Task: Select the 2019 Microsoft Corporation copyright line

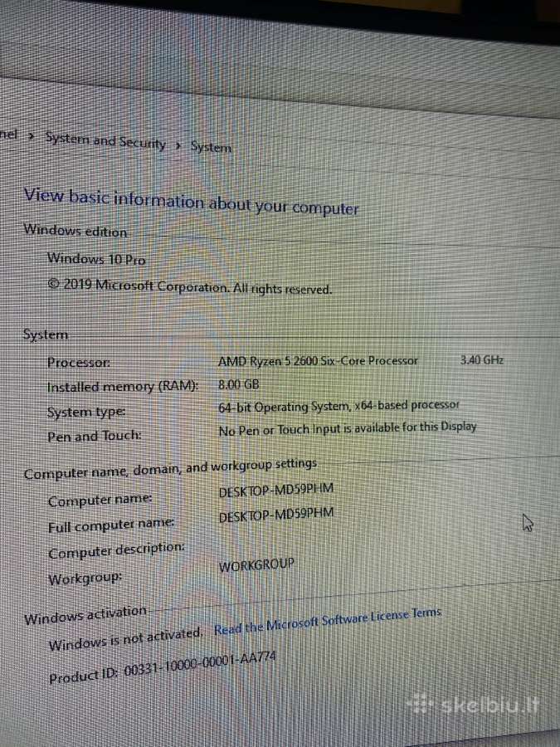Action: click(189, 287)
